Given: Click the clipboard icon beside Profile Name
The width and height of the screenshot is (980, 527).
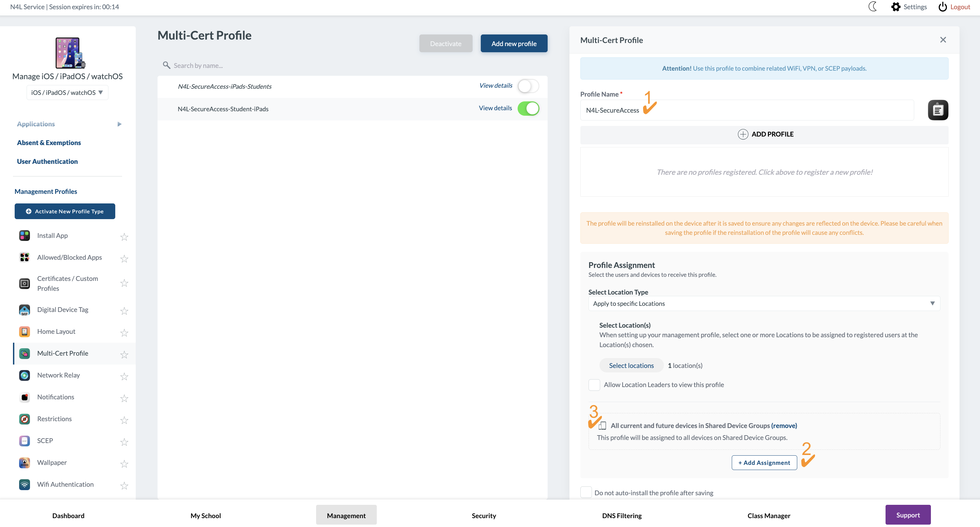Looking at the screenshot, I should [938, 110].
